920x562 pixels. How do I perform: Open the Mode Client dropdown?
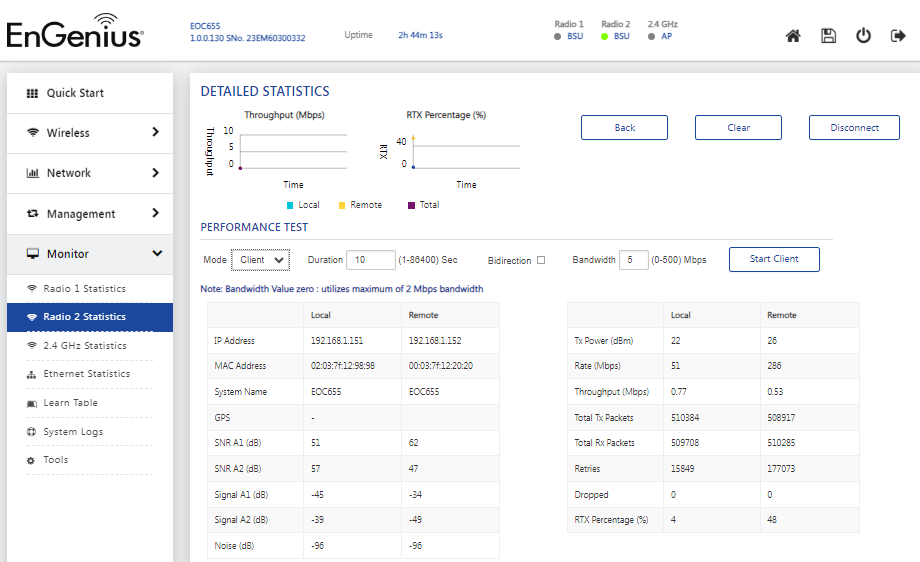(261, 260)
